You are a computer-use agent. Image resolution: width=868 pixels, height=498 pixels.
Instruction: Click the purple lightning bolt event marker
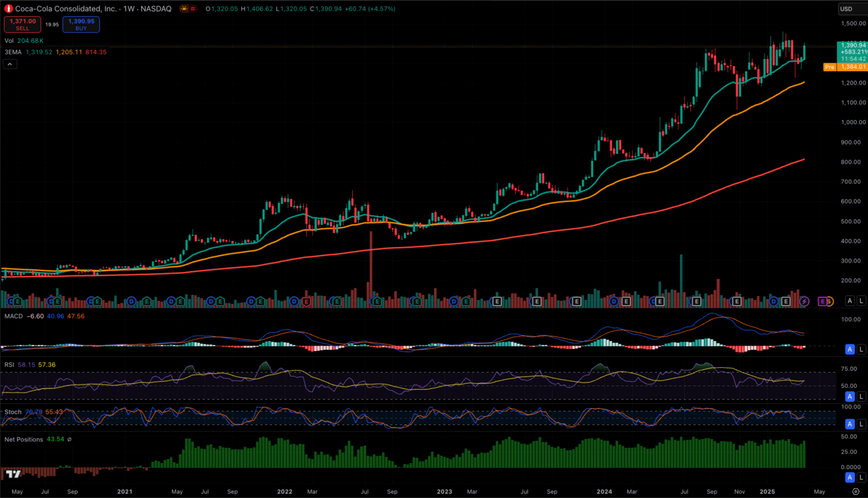point(804,302)
